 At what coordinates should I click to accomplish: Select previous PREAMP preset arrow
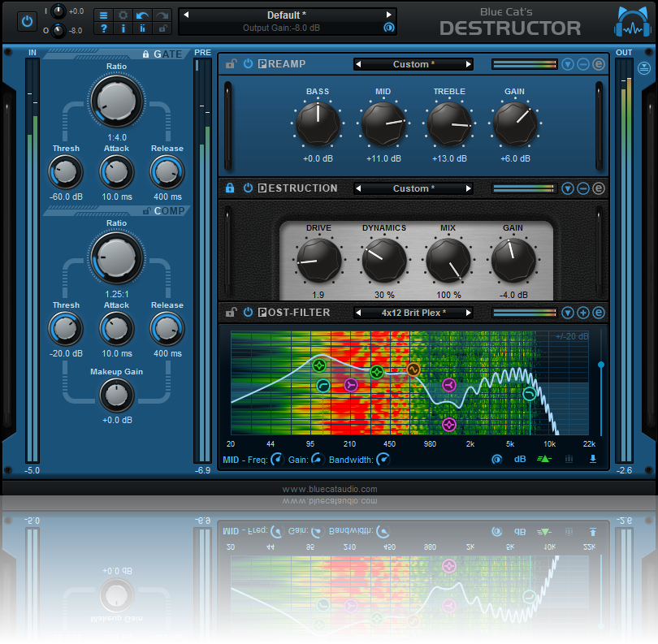click(358, 64)
